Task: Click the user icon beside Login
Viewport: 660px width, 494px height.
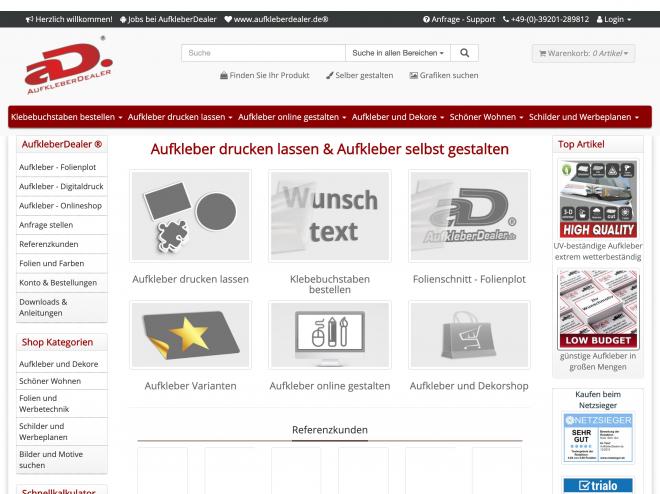Action: click(600, 19)
